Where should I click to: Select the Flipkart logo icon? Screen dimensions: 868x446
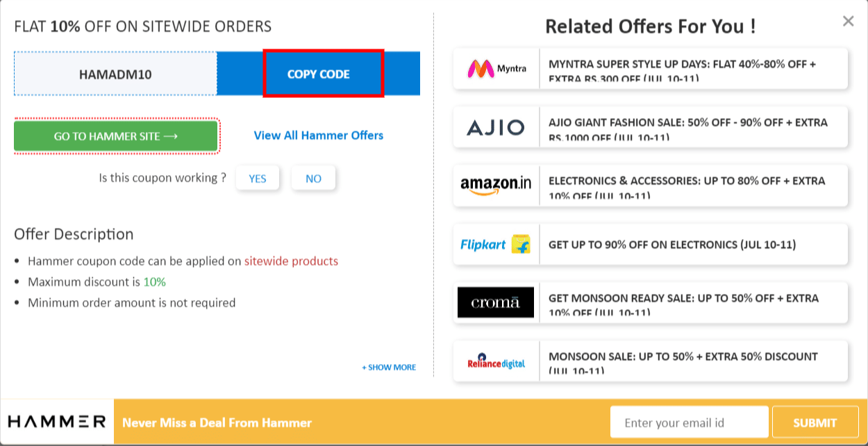pos(496,244)
